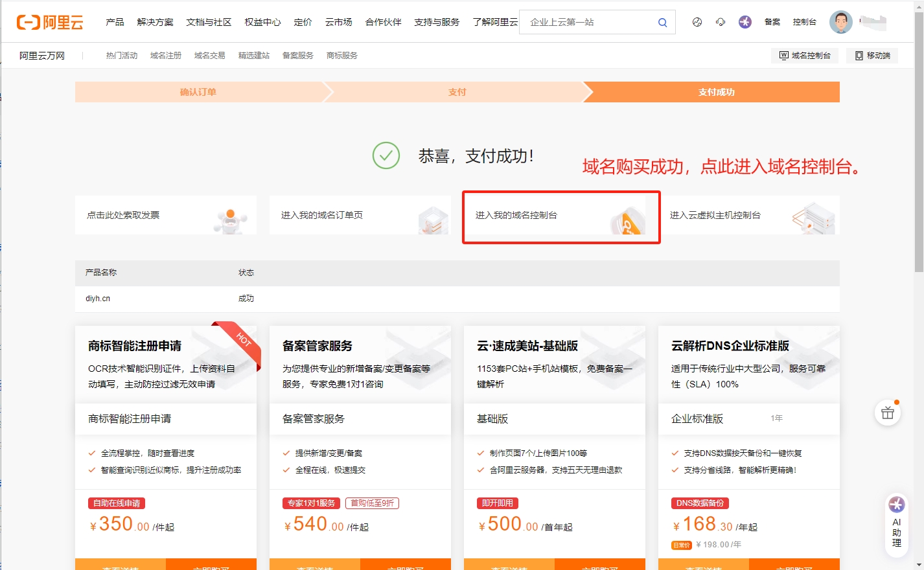Open the globe language selector icon
This screenshot has width=924, height=570.
[x=697, y=21]
